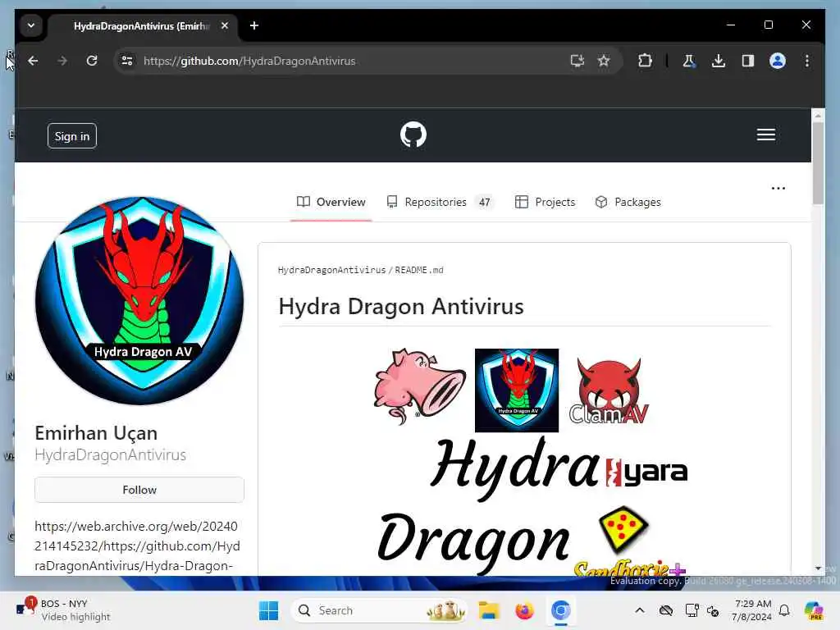Image resolution: width=840 pixels, height=630 pixels.
Task: Select the HydraDragonAntivirus browser tab
Action: 142,25
